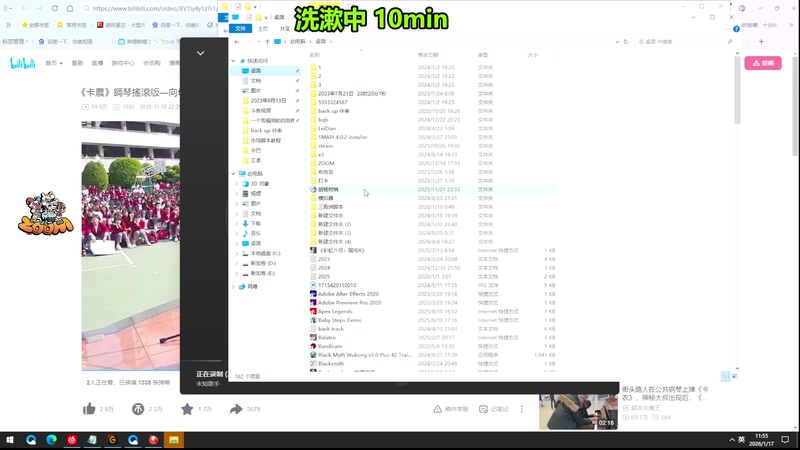Viewport: 800px width, 450px height.
Task: Go to the browser home page icon
Action: tap(70, 9)
